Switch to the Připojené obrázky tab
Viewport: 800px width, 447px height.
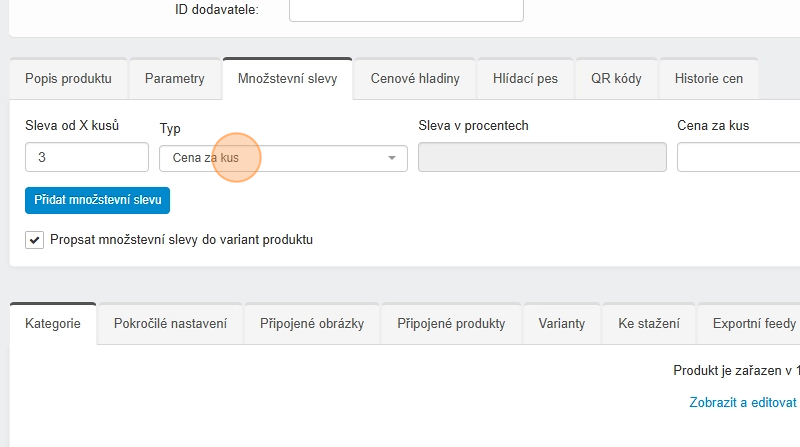(x=312, y=324)
